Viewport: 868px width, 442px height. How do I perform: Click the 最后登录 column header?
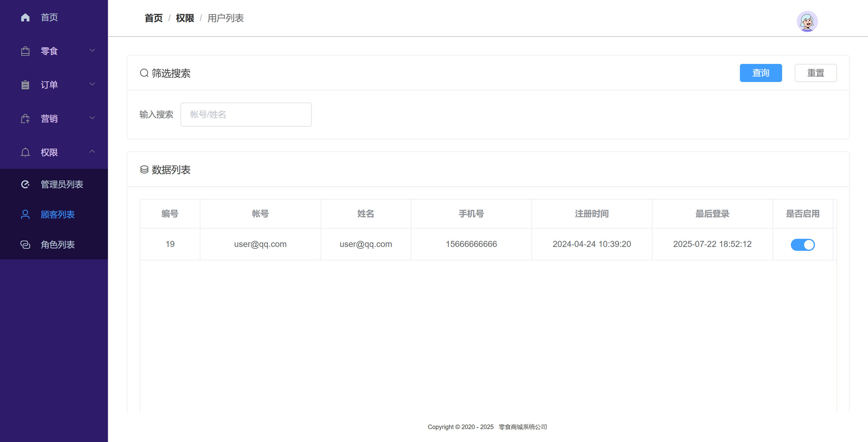[x=712, y=214]
